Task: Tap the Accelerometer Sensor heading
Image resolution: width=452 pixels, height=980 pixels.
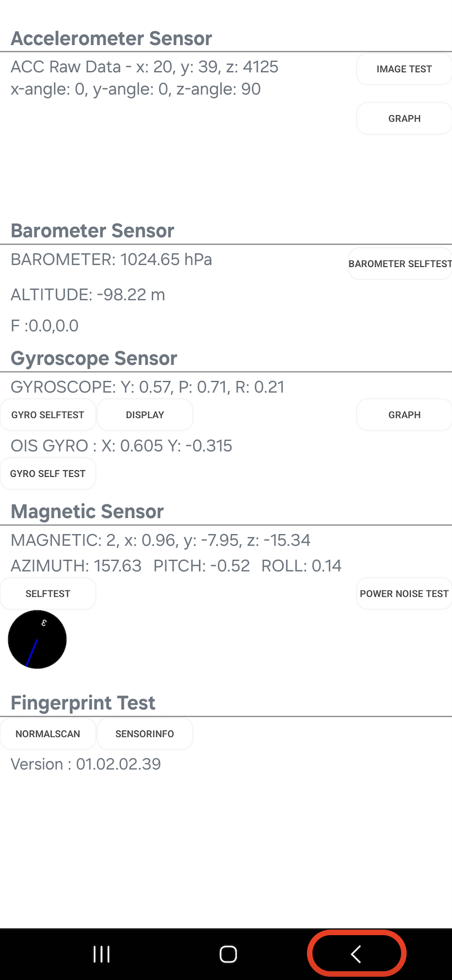Action: pos(112,39)
